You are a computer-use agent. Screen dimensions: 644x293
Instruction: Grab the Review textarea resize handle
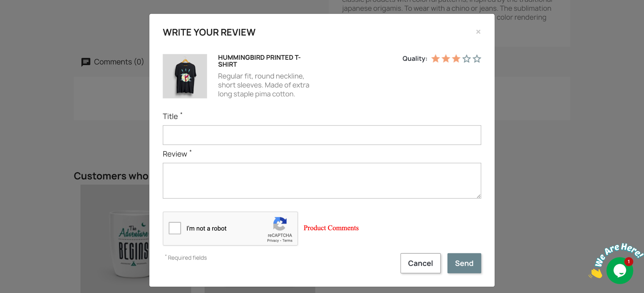pyautogui.click(x=479, y=196)
